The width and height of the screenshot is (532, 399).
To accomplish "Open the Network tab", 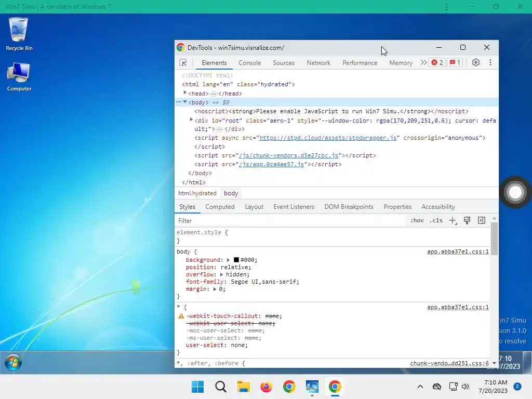I will click(318, 63).
